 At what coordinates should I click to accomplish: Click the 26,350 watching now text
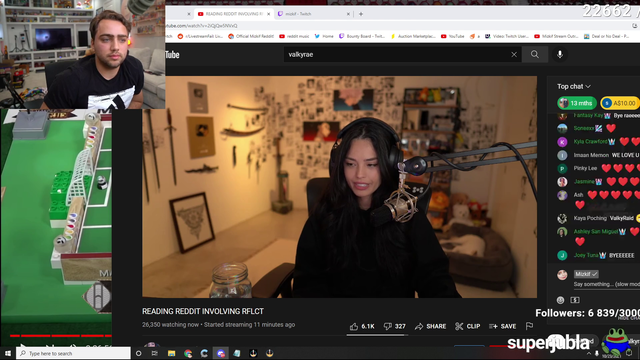click(171, 325)
